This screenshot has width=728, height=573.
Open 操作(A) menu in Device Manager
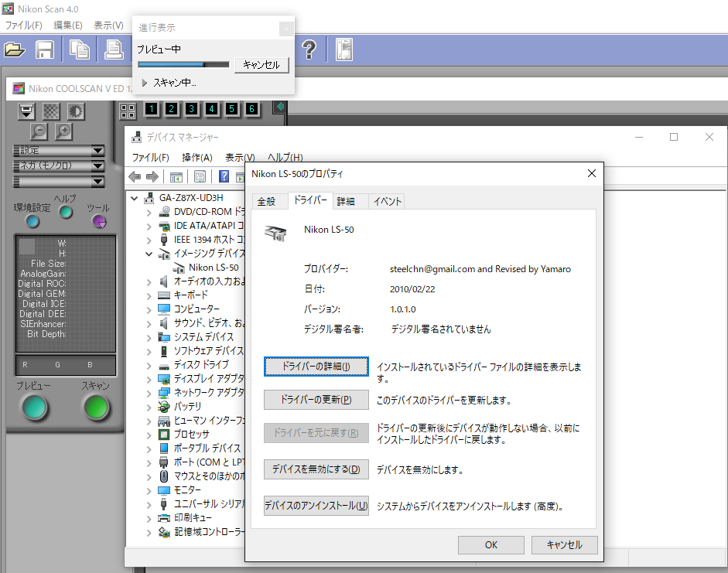197,157
